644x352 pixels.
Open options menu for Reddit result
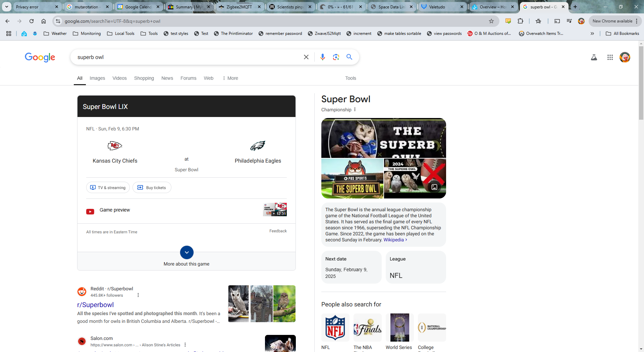tap(138, 295)
